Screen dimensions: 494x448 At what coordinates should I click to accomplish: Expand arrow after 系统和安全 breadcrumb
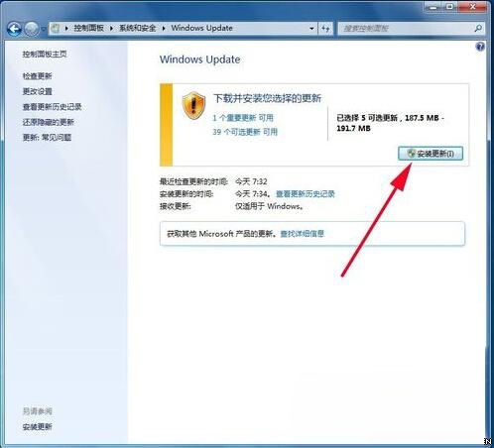click(164, 29)
